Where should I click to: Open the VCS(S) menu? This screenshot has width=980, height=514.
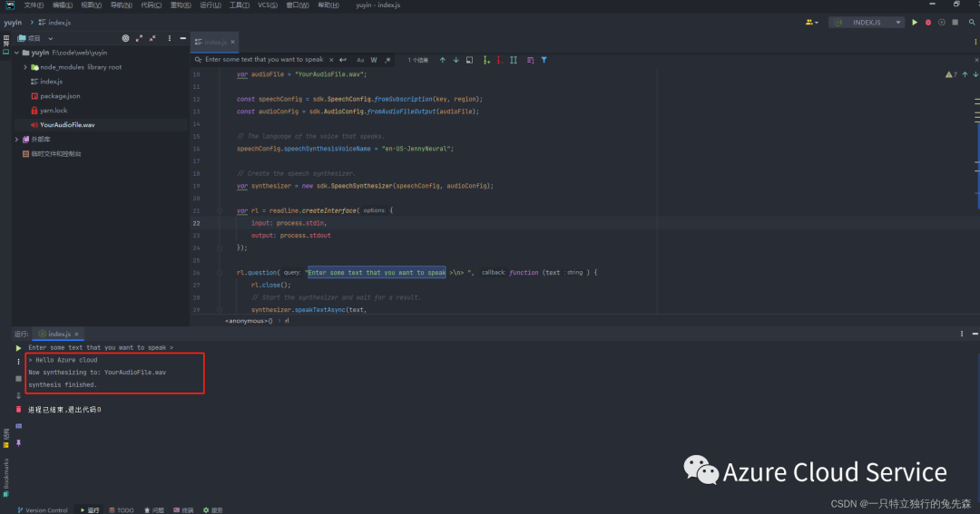[x=268, y=5]
